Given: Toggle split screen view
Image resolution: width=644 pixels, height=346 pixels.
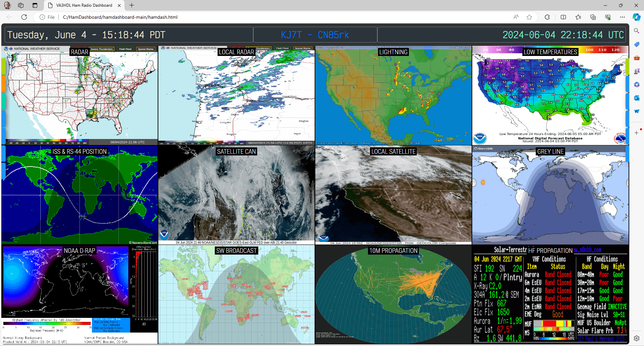Looking at the screenshot, I should pyautogui.click(x=563, y=17).
